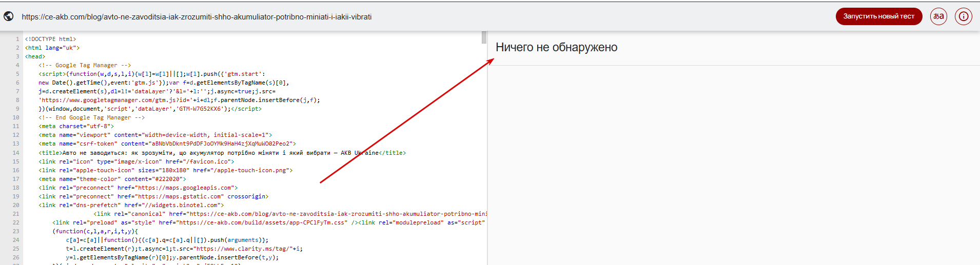Click the <head> tag line

point(35,56)
